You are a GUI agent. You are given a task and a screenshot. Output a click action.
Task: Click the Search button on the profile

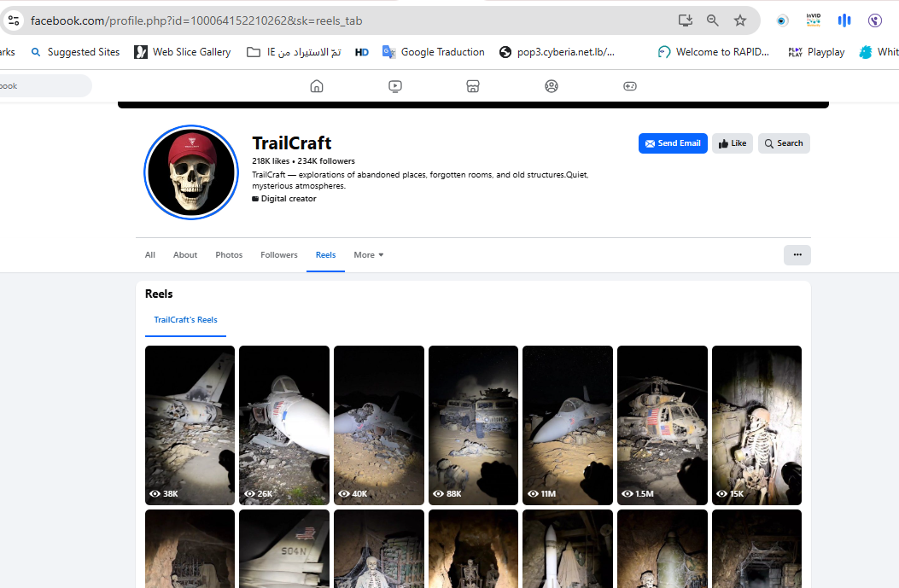pyautogui.click(x=783, y=143)
